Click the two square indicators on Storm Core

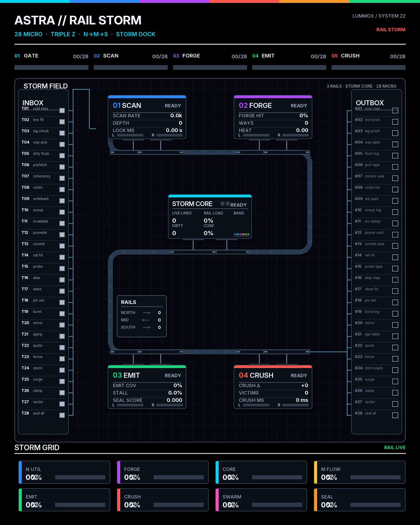coord(225,204)
